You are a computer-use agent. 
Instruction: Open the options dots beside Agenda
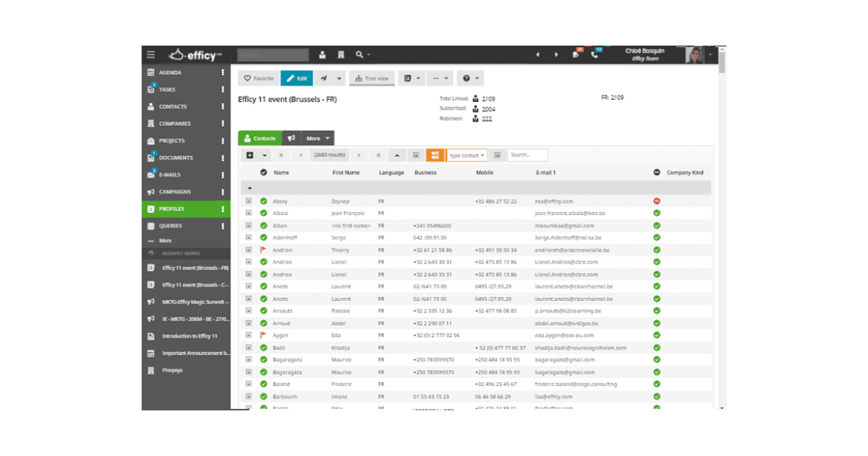point(223,72)
